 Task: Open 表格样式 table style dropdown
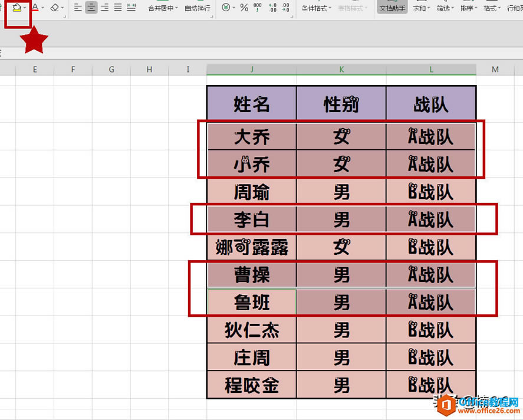coord(353,8)
